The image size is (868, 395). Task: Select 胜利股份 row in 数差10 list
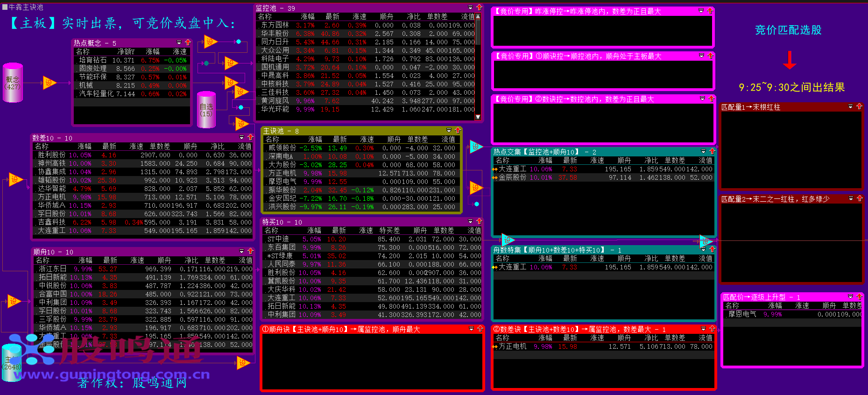[51, 155]
